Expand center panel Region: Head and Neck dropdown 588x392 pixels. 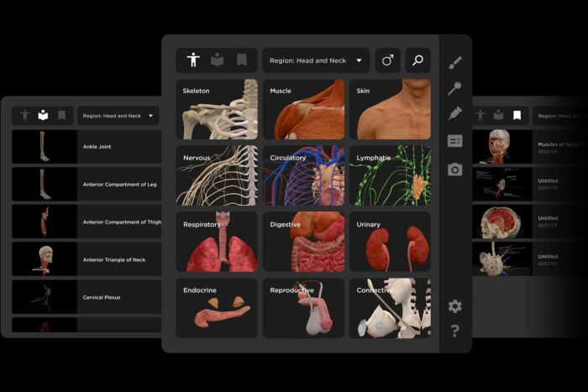(x=315, y=60)
